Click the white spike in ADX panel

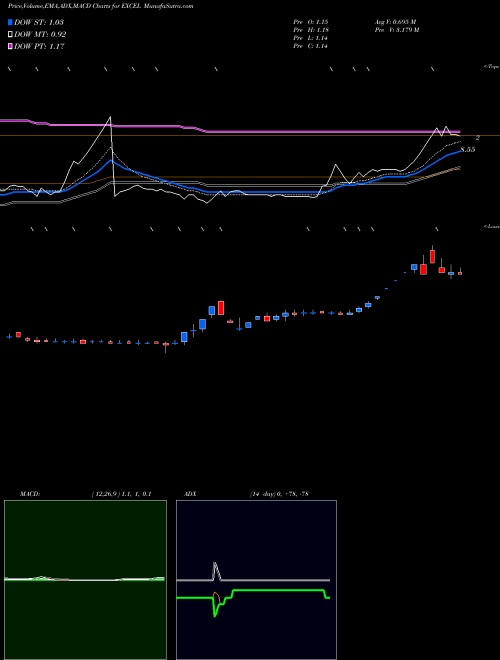pyautogui.click(x=216, y=571)
